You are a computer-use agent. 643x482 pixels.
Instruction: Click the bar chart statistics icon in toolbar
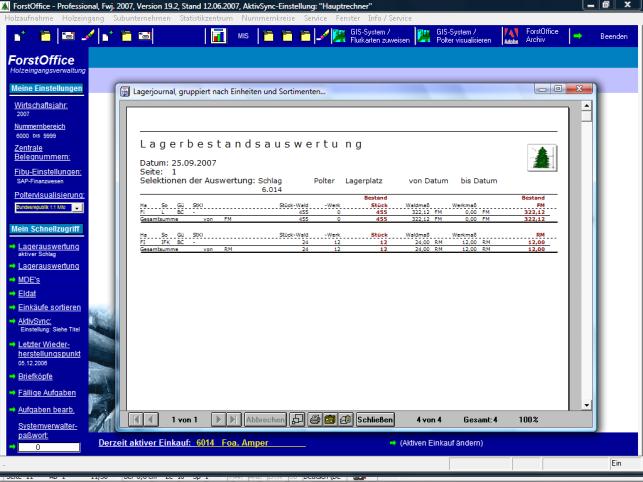tap(219, 36)
